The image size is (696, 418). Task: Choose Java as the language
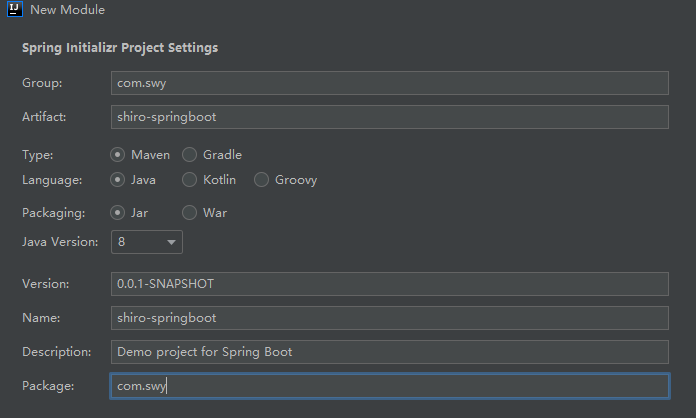[x=118, y=180]
